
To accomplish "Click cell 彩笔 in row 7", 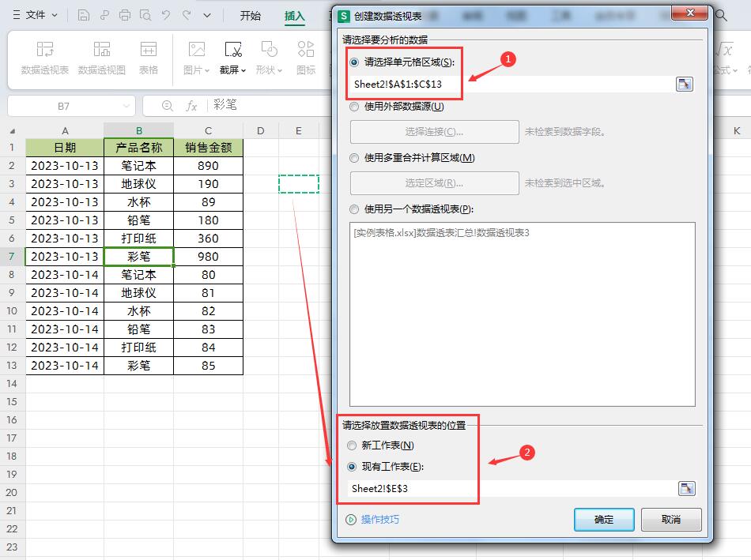I will (139, 257).
